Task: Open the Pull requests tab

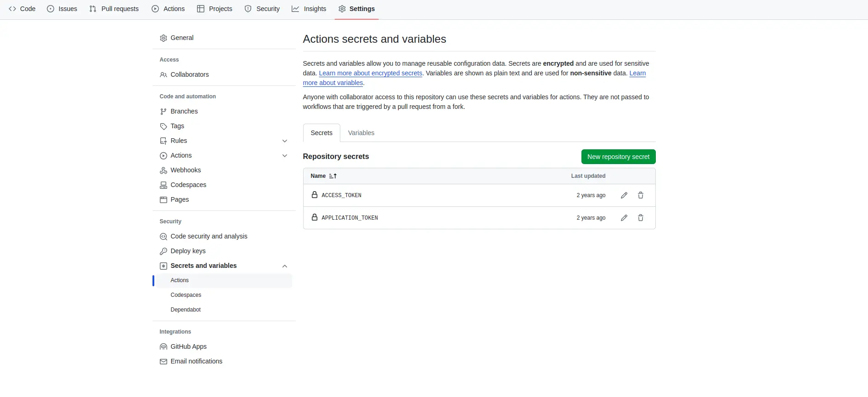Action: (114, 9)
